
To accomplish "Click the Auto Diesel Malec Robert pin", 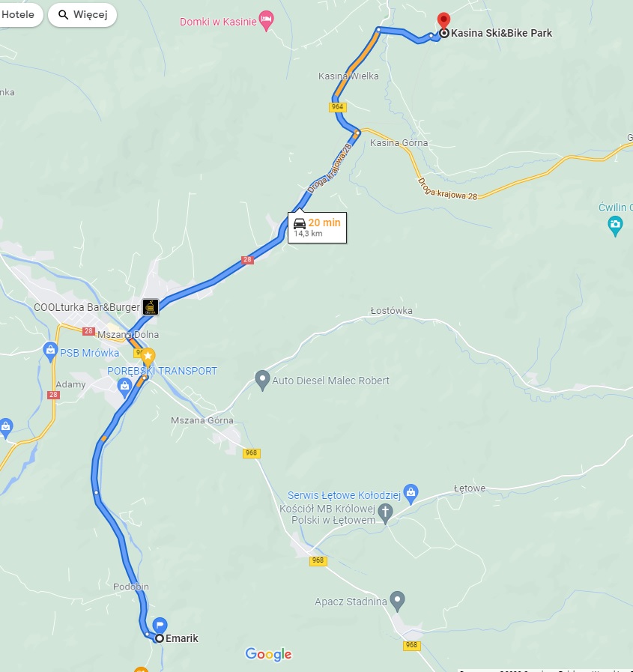I will [262, 380].
